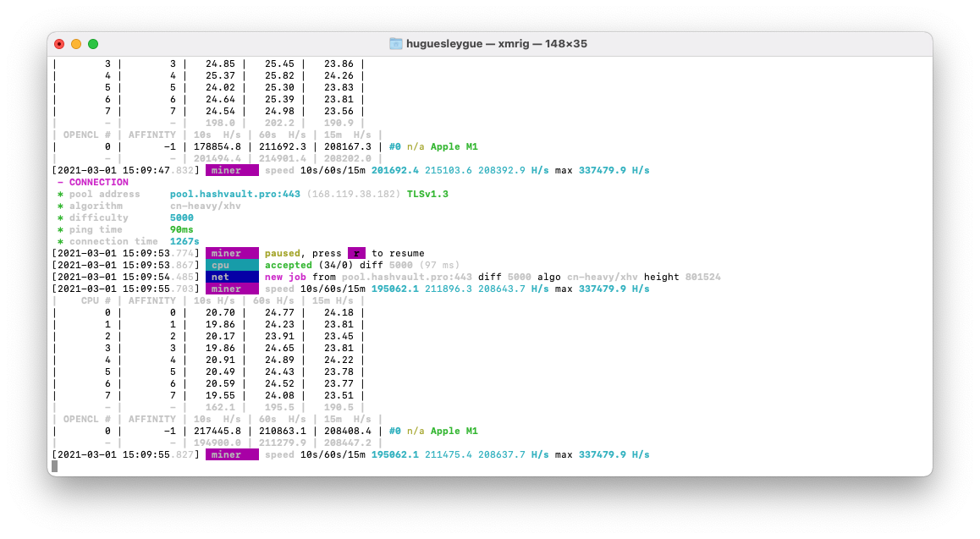Click the blinking cursor at the bottom prompt

pyautogui.click(x=57, y=465)
